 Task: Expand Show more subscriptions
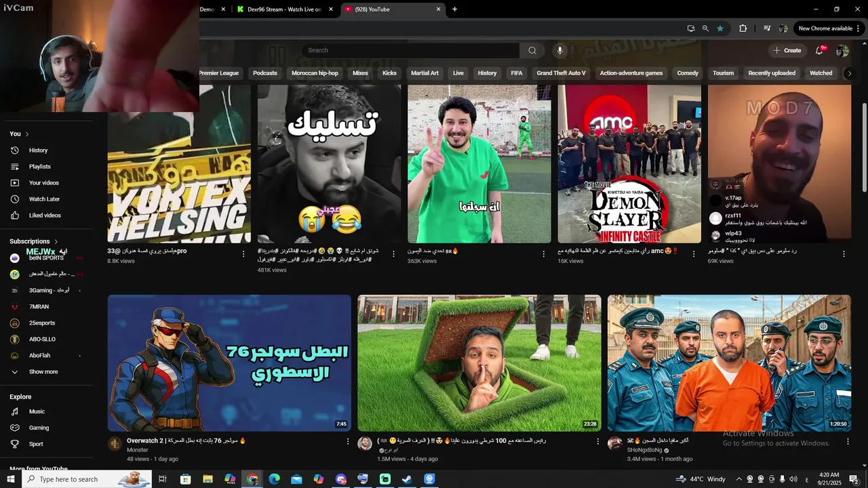point(43,372)
